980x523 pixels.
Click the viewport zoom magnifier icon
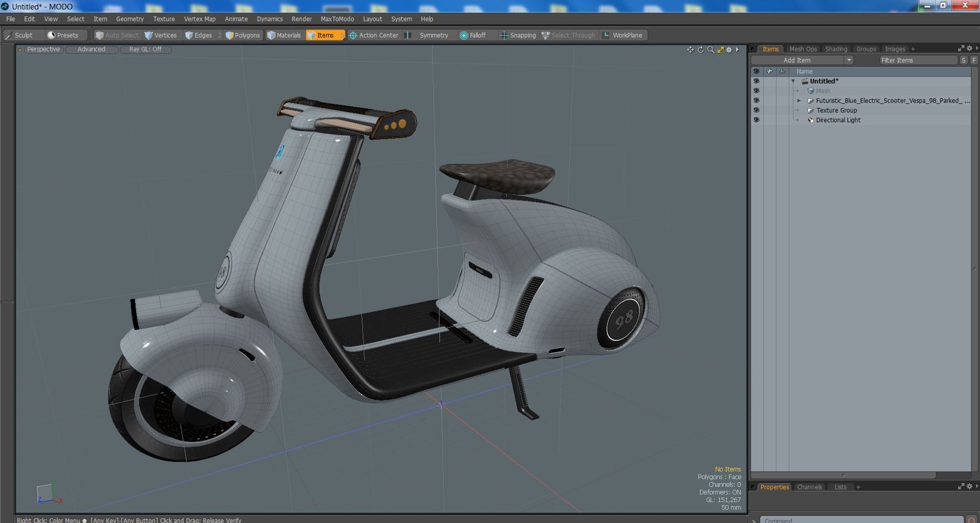click(x=710, y=49)
